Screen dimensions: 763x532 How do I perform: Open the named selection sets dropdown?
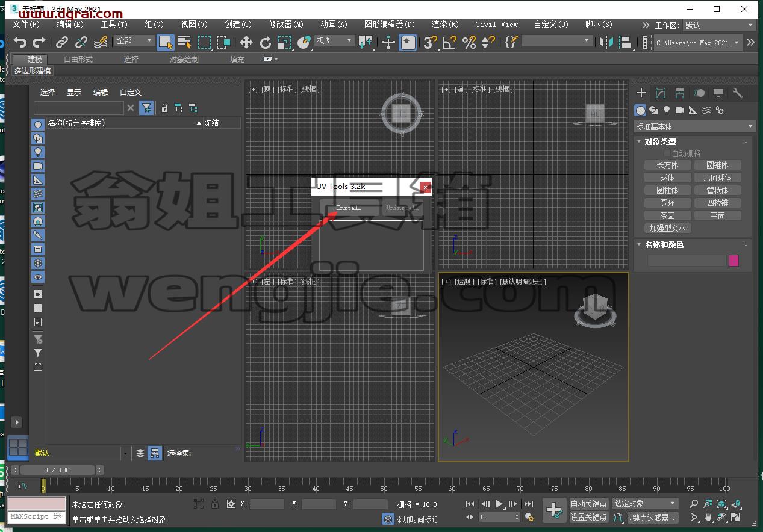[x=557, y=40]
